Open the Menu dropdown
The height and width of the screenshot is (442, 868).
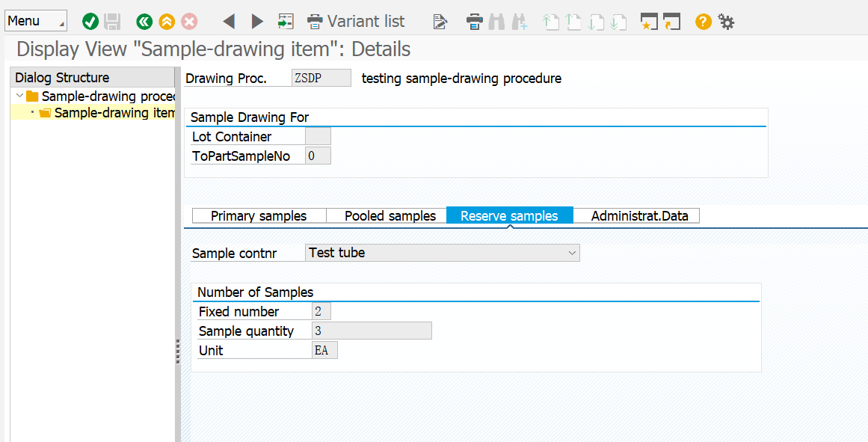[36, 21]
